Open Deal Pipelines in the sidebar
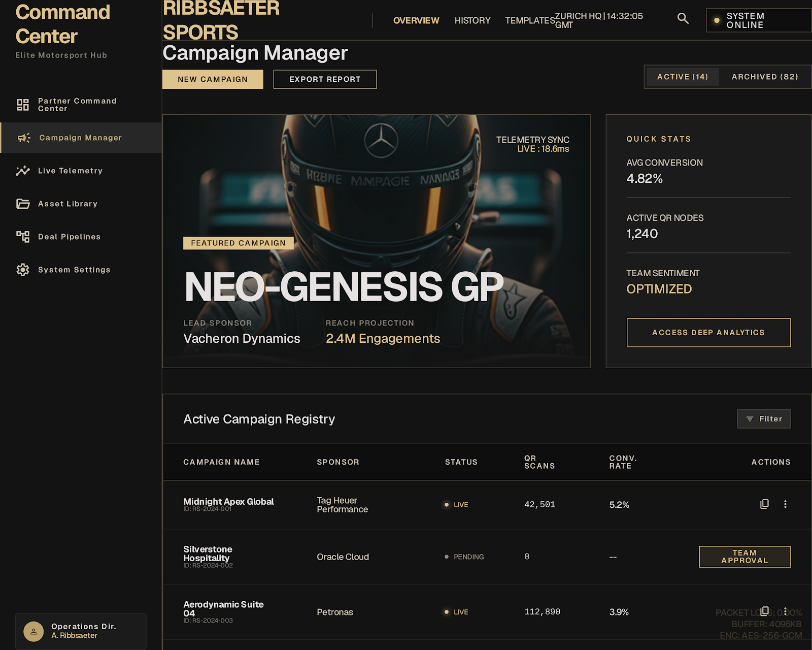The image size is (812, 650). pyautogui.click(x=81, y=237)
